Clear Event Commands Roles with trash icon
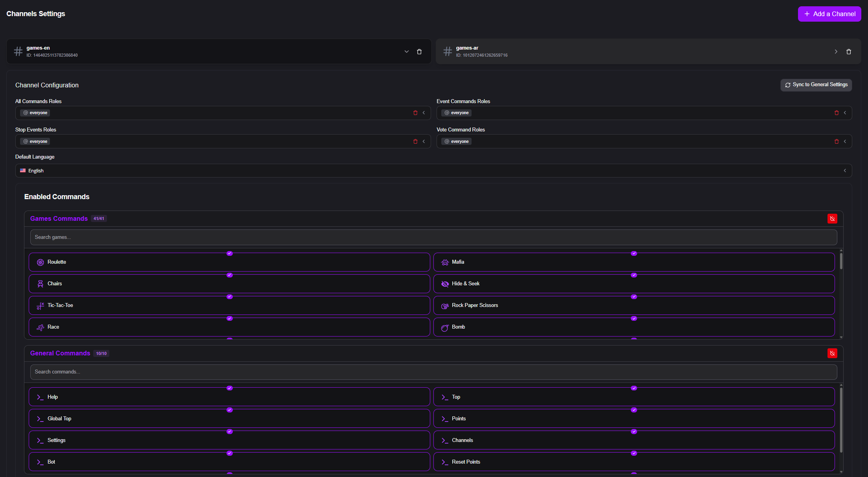 click(837, 113)
